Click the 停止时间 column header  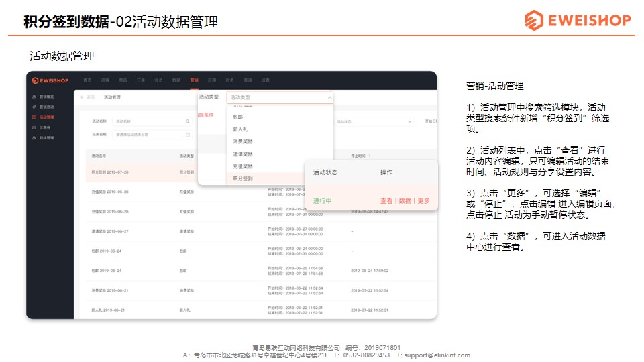(x=358, y=156)
